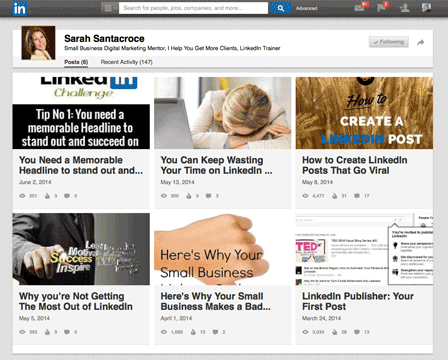Image resolution: width=448 pixels, height=360 pixels.
Task: Click likes thumb icon on May 13 post
Action: tap(189, 196)
